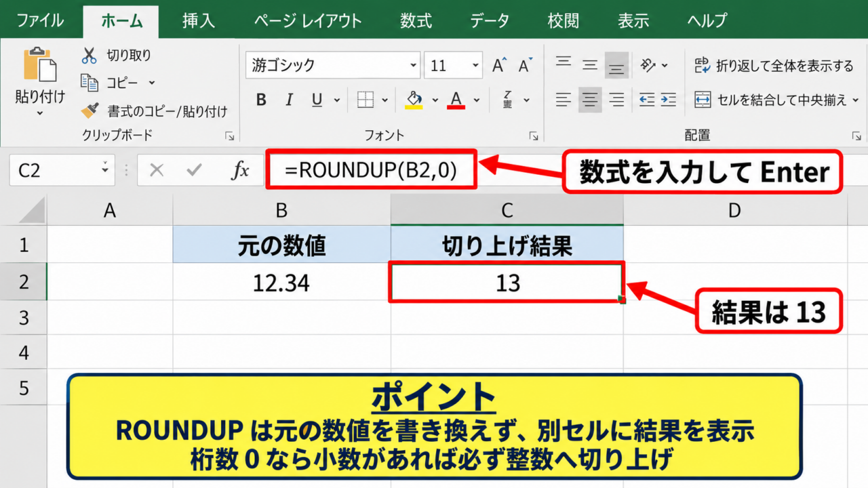Click セルを結合して中央揃え button
The image size is (868, 488).
(x=770, y=100)
